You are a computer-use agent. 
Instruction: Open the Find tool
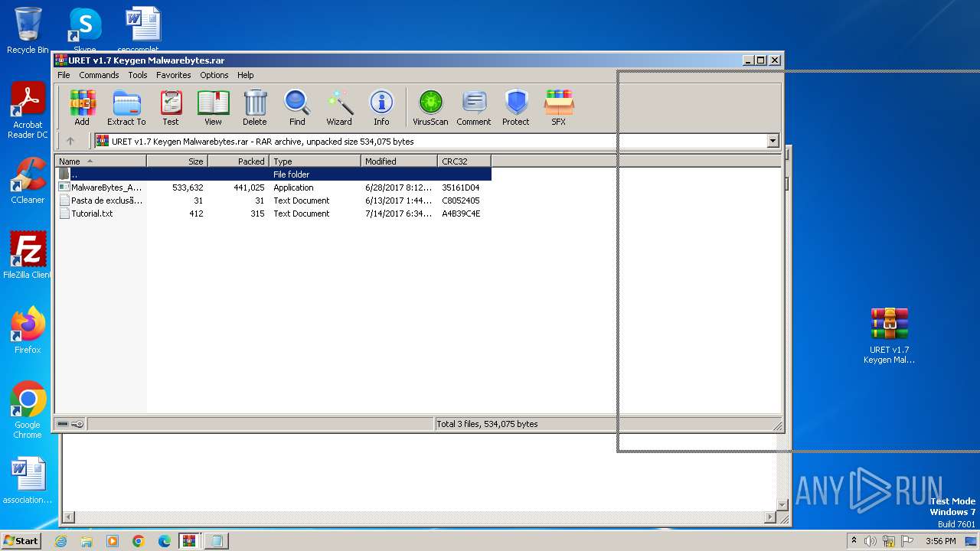[297, 107]
